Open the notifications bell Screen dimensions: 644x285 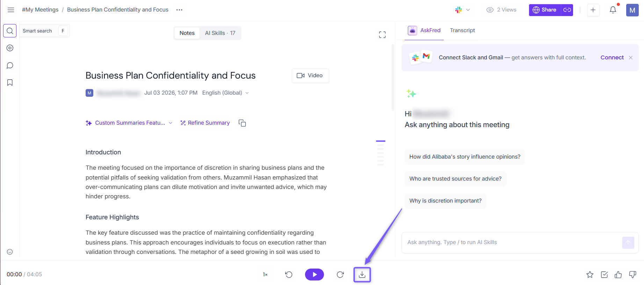[613, 10]
